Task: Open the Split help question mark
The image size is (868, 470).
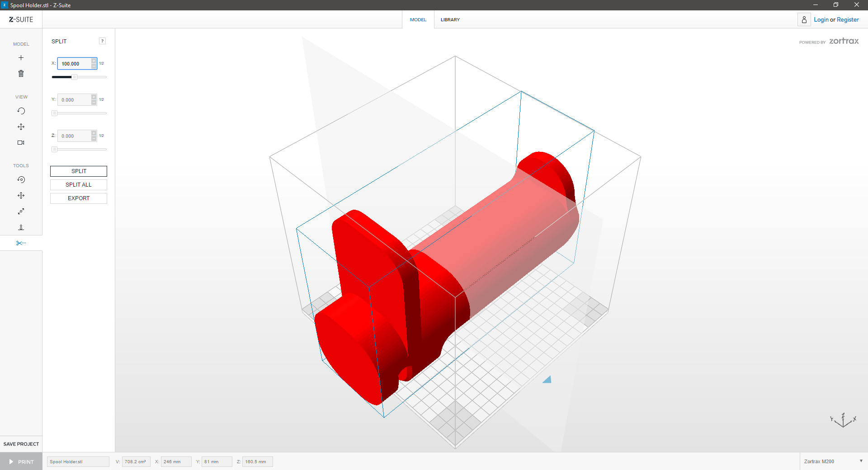Action: click(103, 41)
